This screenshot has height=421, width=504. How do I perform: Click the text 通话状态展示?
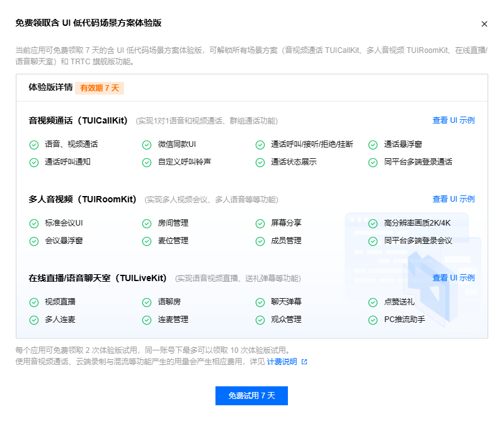point(294,162)
